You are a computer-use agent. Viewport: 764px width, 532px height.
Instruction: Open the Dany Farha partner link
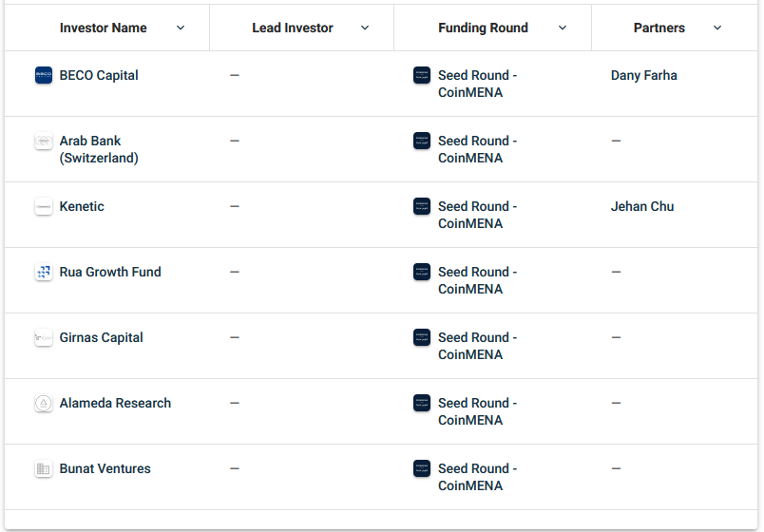tap(643, 75)
